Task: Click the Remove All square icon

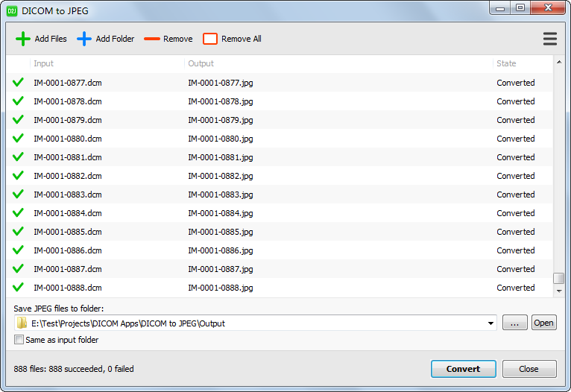Action: [210, 39]
